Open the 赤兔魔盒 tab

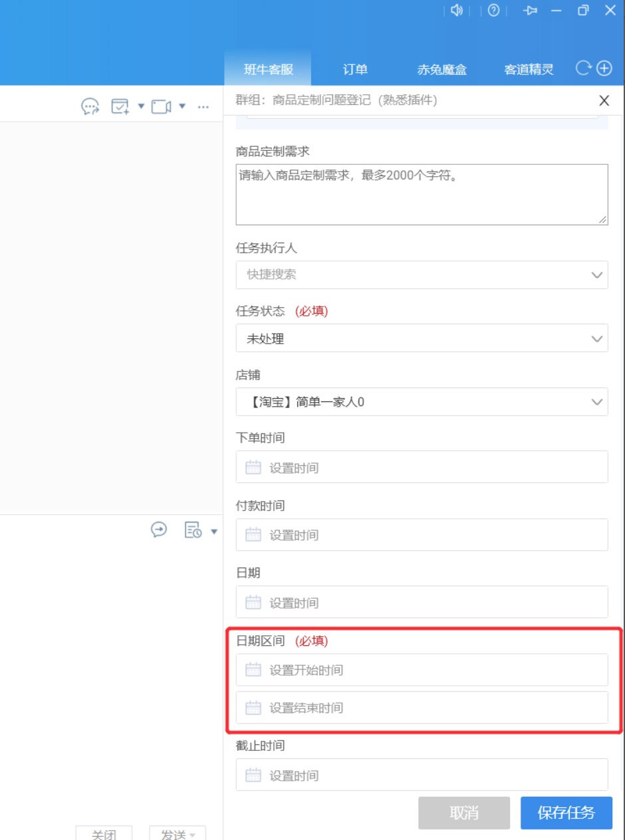441,70
